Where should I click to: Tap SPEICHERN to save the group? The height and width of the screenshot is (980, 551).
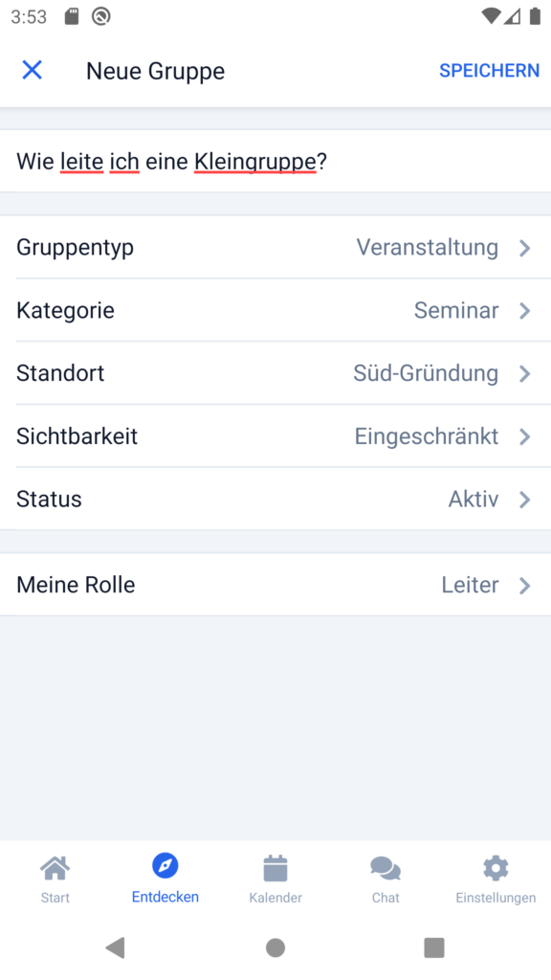[489, 71]
